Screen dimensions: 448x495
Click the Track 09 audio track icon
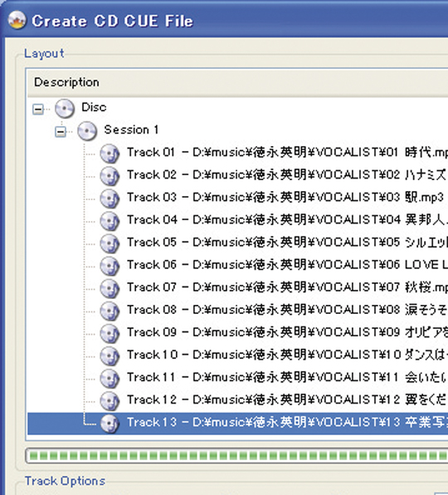click(x=110, y=333)
